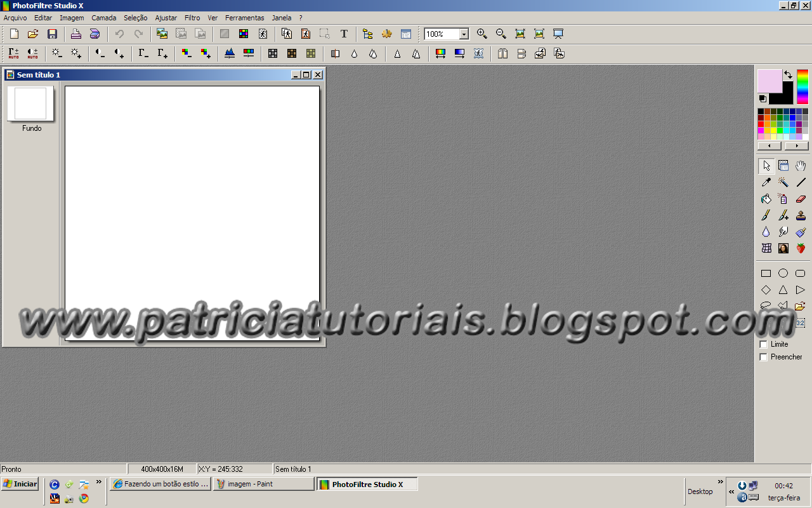Check the Preencher checkbox
This screenshot has height=508, width=812.
tap(763, 356)
